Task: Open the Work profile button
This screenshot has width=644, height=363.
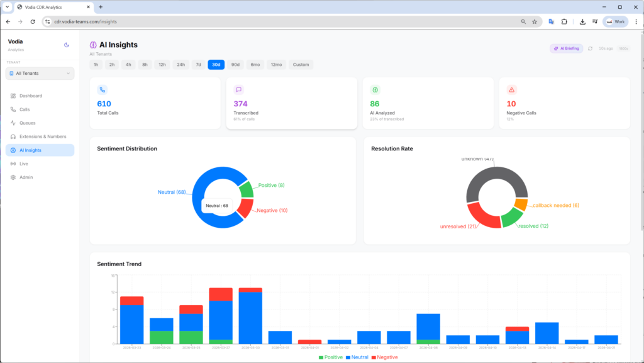Action: tap(615, 22)
